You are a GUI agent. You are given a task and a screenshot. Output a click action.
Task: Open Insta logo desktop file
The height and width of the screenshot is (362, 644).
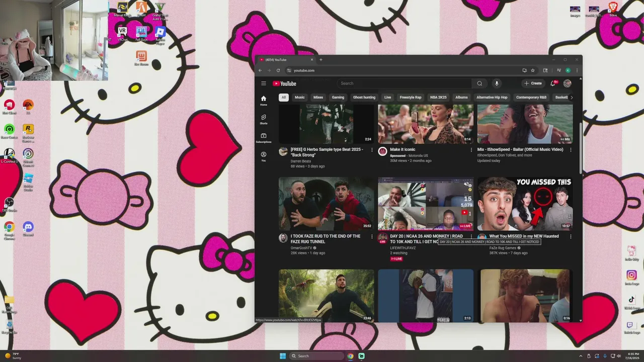click(x=631, y=277)
